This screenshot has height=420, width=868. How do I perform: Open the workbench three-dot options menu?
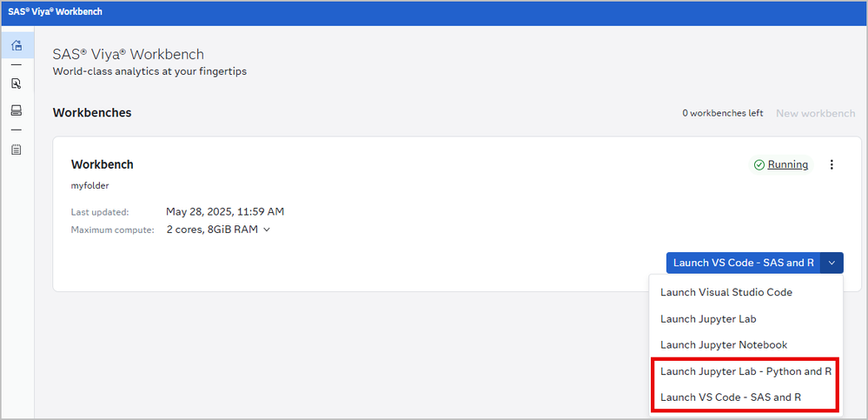pyautogui.click(x=832, y=164)
